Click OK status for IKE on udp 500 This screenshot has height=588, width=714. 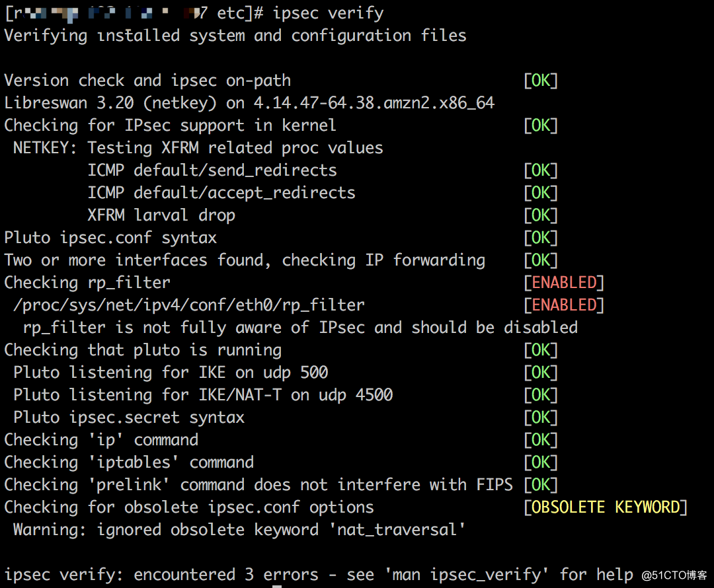tap(541, 372)
